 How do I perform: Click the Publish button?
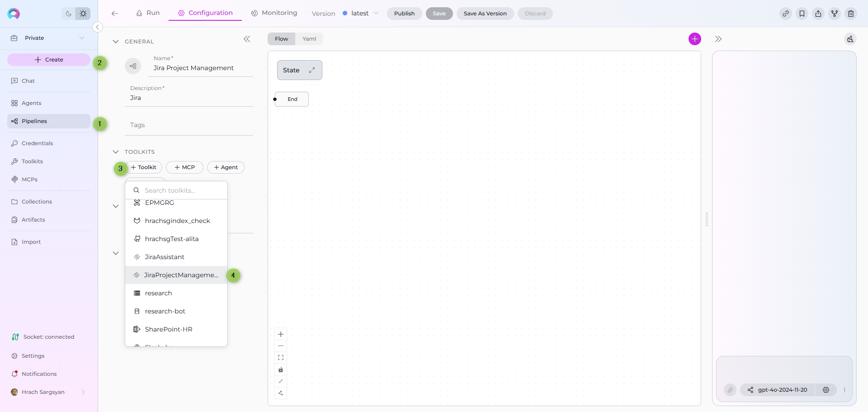tap(404, 14)
